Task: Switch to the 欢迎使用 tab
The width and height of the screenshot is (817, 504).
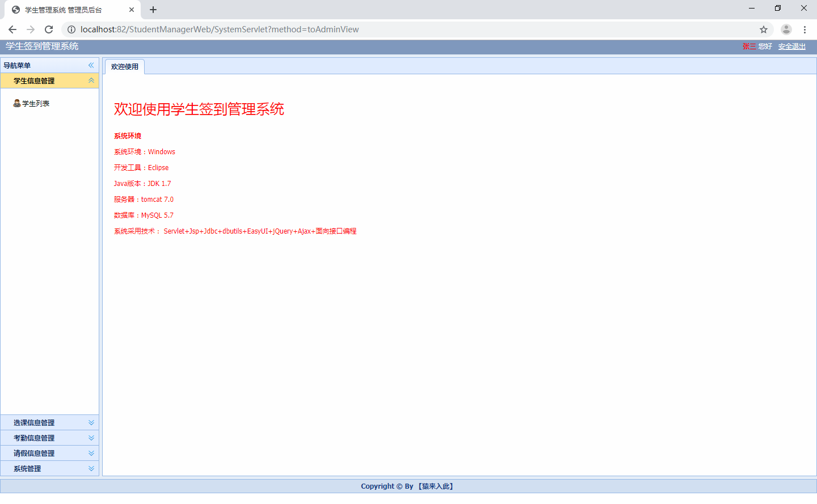Action: point(125,67)
